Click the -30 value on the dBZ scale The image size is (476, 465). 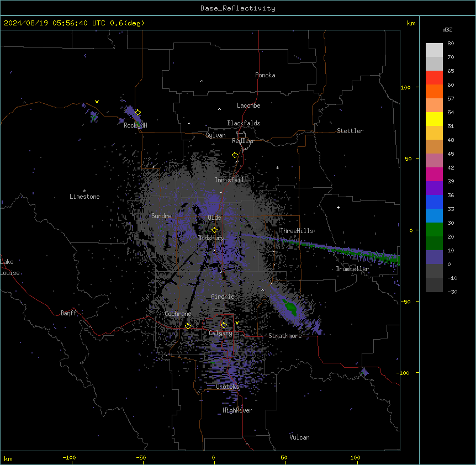click(x=452, y=292)
